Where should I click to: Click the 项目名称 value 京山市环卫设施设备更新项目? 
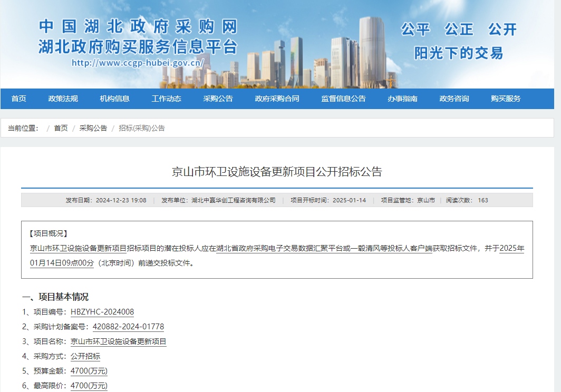click(x=119, y=341)
